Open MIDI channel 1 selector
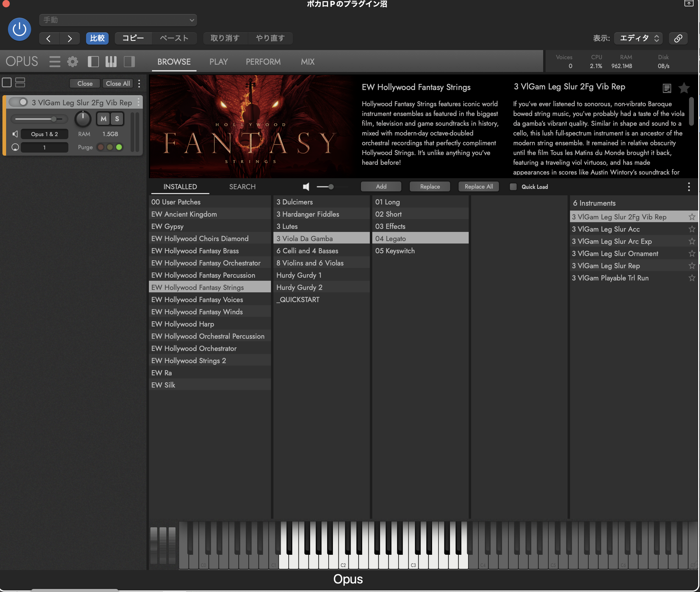Image resolution: width=700 pixels, height=592 pixels. click(45, 147)
